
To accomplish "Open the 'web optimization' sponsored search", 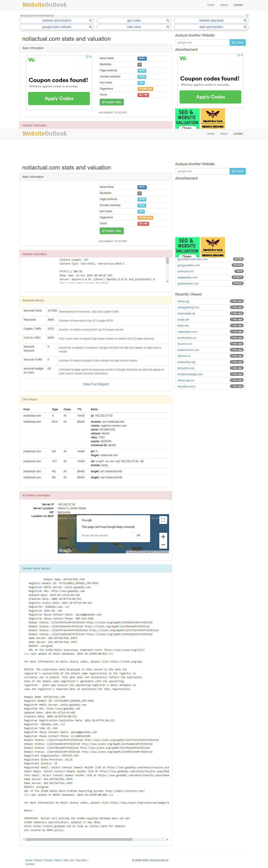I will click(x=211, y=27).
